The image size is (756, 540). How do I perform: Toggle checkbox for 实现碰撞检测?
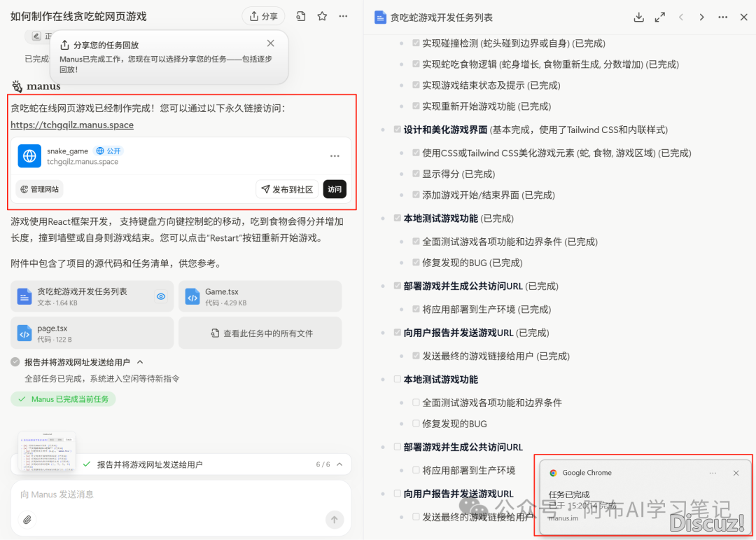[416, 43]
